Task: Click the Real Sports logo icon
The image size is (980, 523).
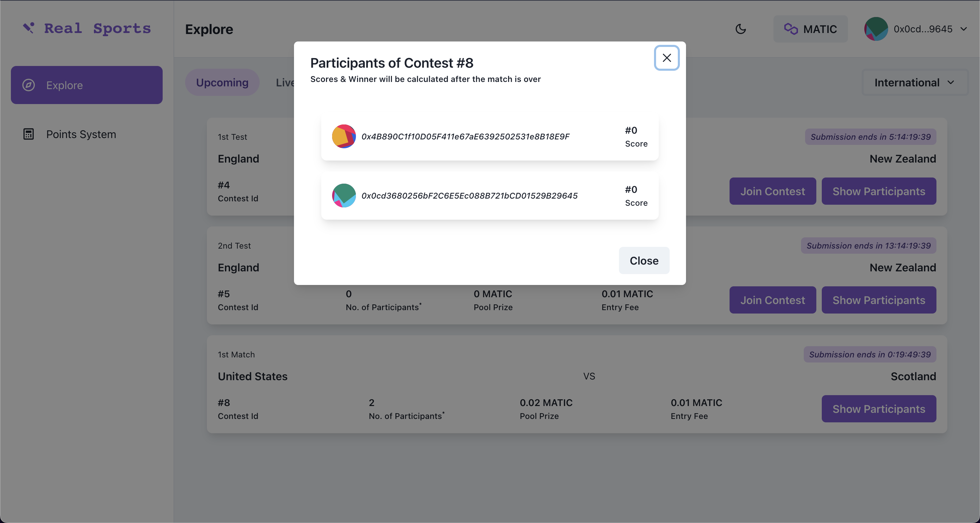Action: [29, 28]
